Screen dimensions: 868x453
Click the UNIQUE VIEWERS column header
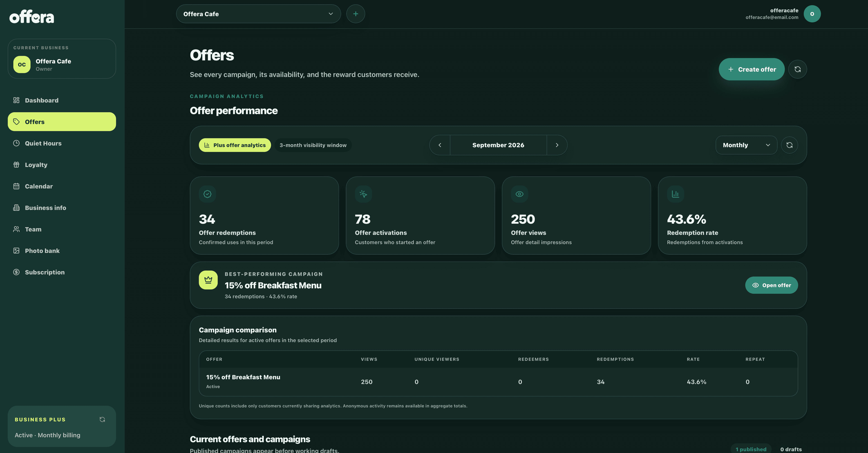pos(437,359)
